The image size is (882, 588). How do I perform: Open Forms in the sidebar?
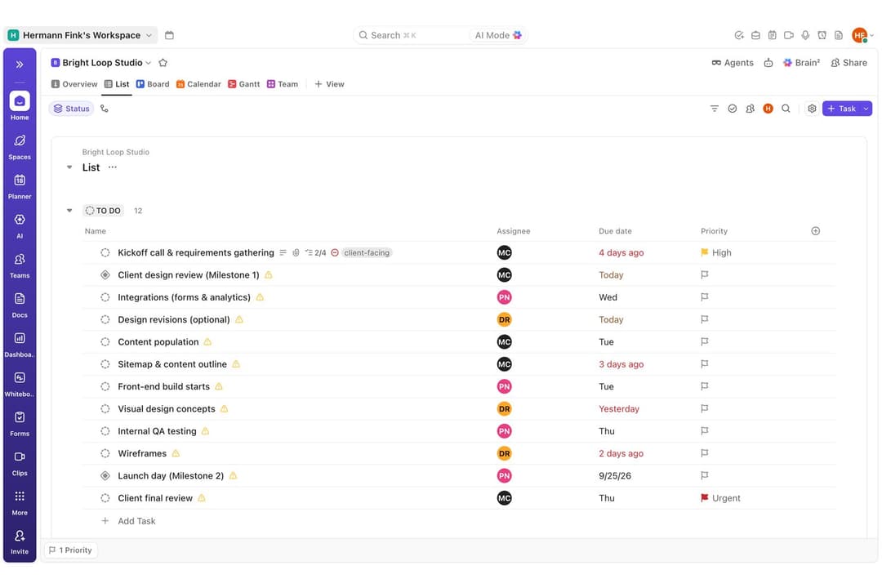click(x=20, y=424)
